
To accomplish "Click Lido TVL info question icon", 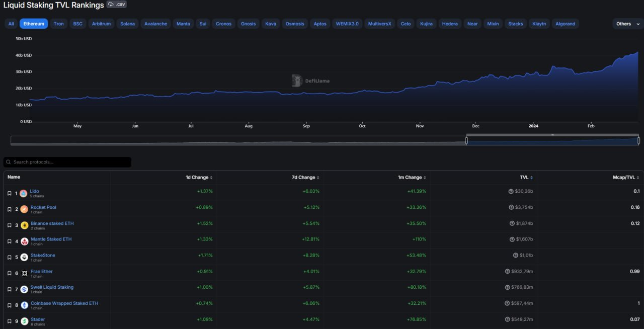I will [511, 191].
